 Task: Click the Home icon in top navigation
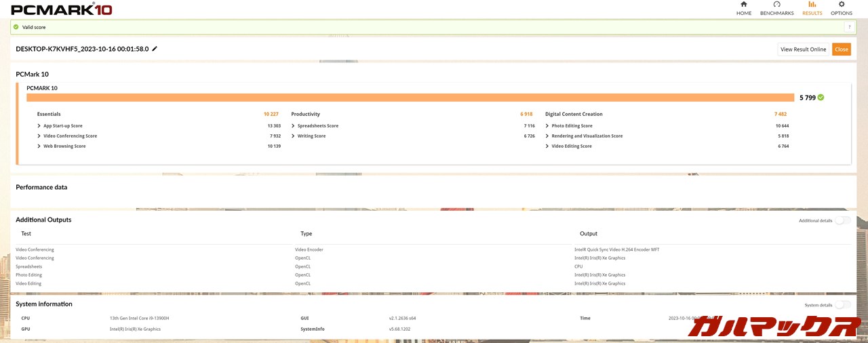[744, 5]
